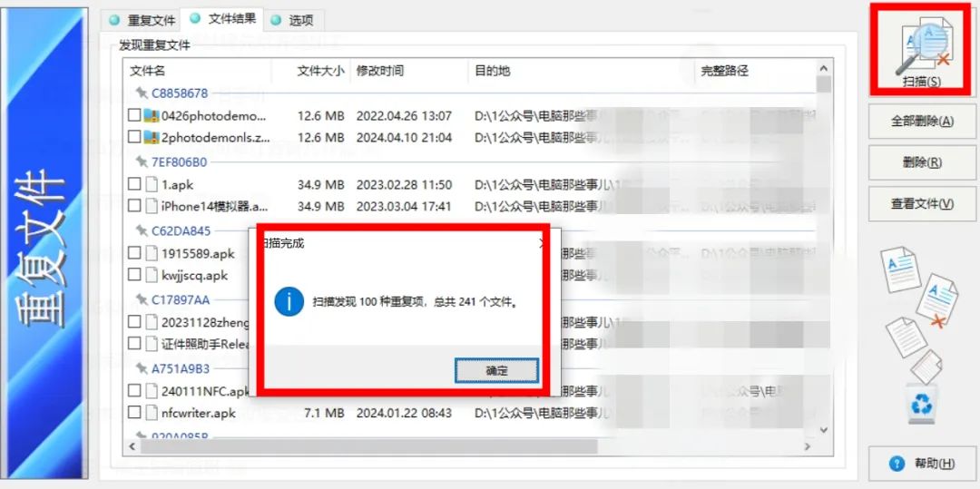The width and height of the screenshot is (980, 489).
Task: Close the 扫描完成 dialog with X
Action: pyautogui.click(x=543, y=243)
